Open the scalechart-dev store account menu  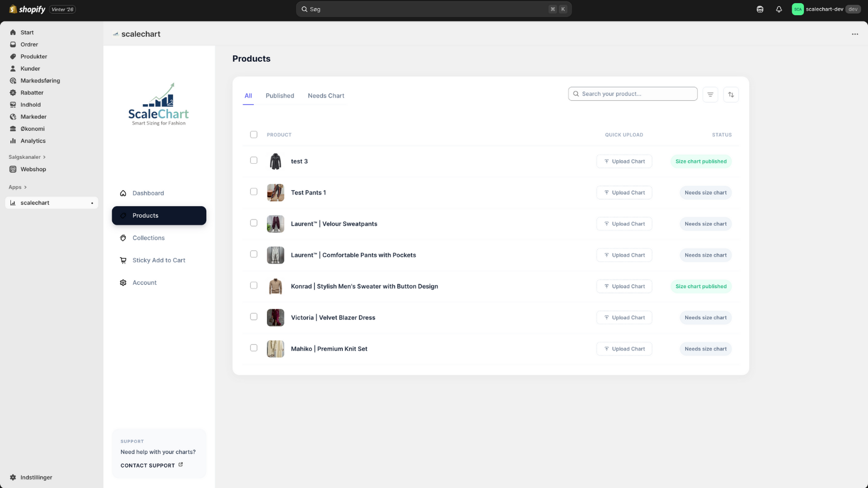(x=826, y=9)
